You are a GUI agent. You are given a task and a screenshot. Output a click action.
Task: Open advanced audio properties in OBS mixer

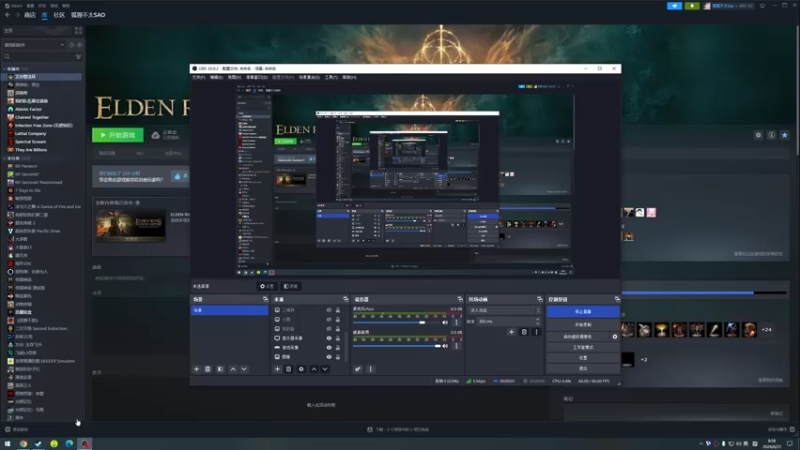tap(358, 369)
